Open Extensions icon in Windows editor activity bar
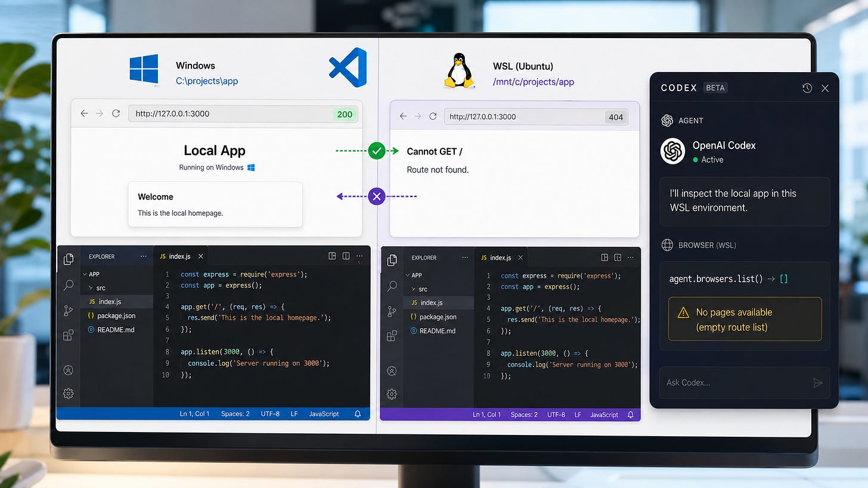The width and height of the screenshot is (868, 488). point(69,335)
